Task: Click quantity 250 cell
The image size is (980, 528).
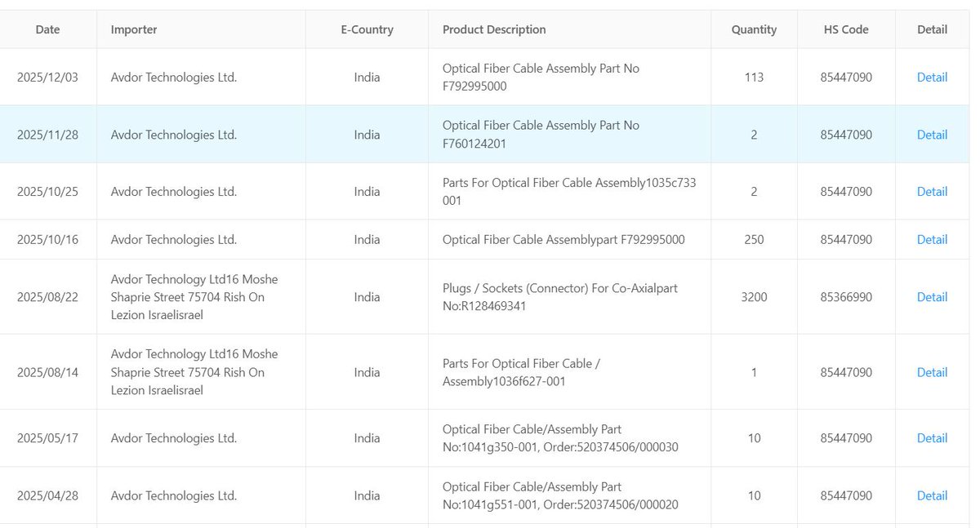Action: (x=754, y=240)
